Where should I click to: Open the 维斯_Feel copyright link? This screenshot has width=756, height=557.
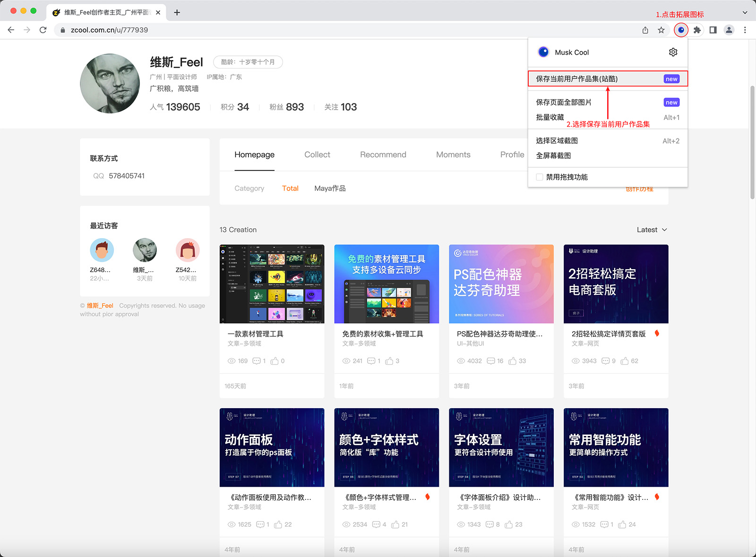(100, 306)
